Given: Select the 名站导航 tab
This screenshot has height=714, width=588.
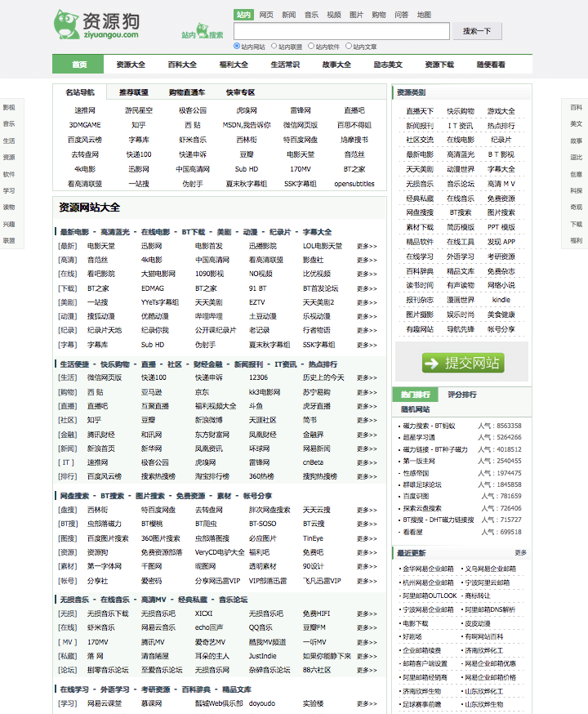Looking at the screenshot, I should click(x=80, y=92).
